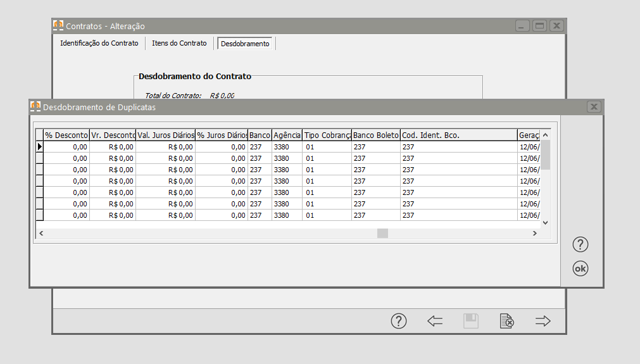Open help in the bottom Contratos toolbar

pyautogui.click(x=398, y=321)
